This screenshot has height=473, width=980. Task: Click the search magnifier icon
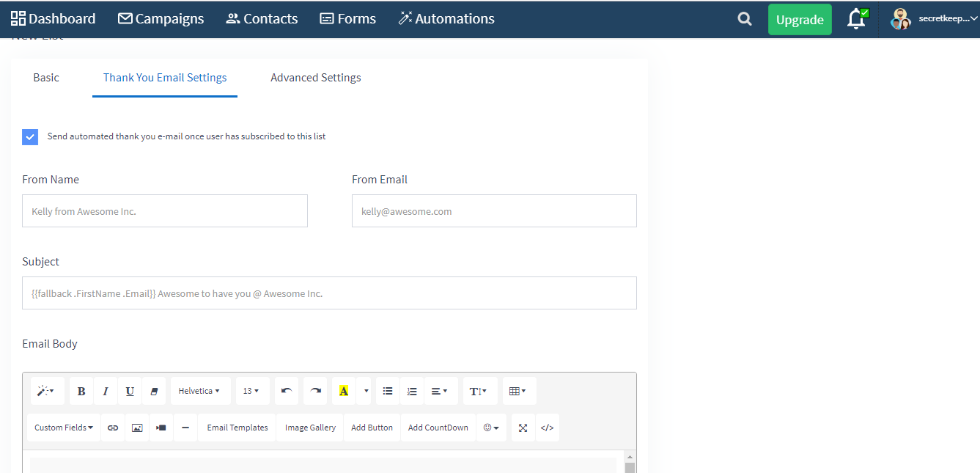pos(745,19)
